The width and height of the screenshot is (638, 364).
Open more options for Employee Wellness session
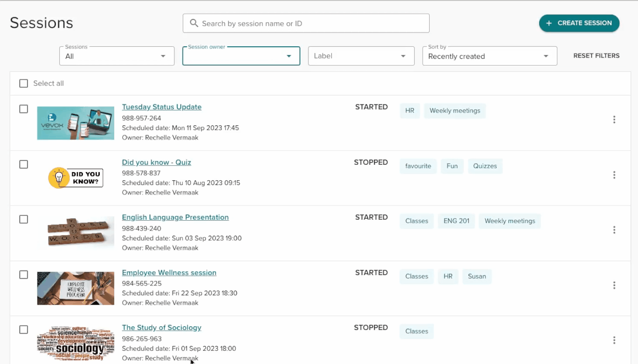point(614,285)
